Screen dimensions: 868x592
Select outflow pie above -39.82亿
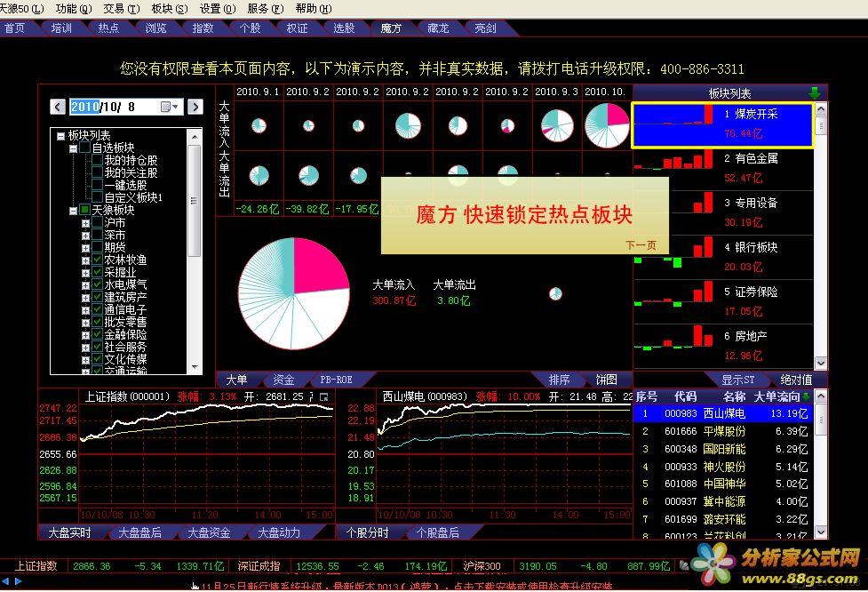(308, 176)
